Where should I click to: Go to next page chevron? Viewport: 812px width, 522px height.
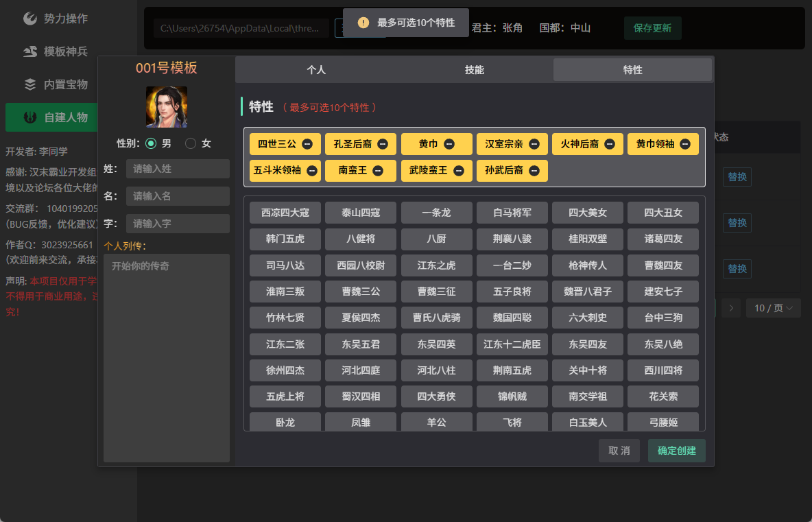(x=731, y=308)
